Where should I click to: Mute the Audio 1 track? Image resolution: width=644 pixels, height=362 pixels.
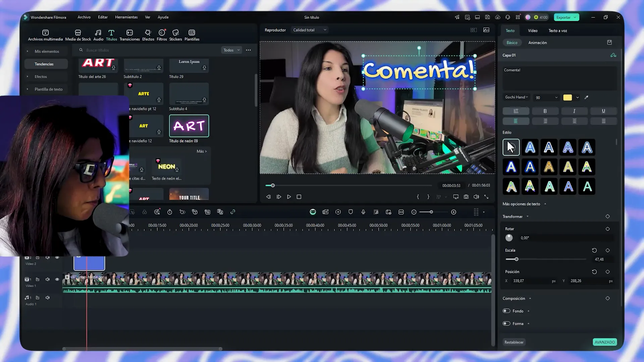click(48, 298)
